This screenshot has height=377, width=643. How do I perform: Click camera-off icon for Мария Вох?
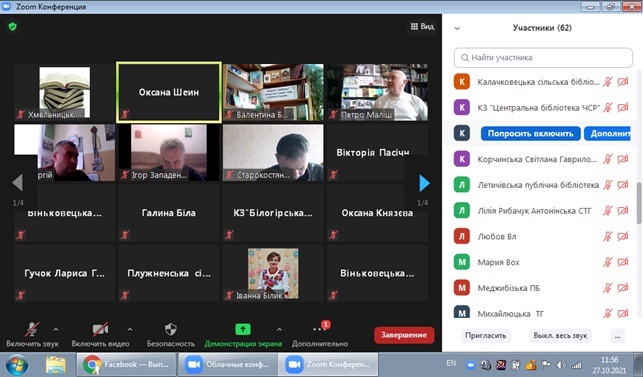tap(622, 262)
